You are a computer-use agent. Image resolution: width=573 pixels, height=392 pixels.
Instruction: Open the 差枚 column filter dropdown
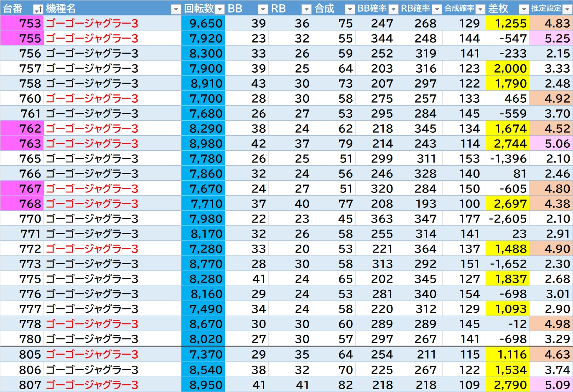524,9
